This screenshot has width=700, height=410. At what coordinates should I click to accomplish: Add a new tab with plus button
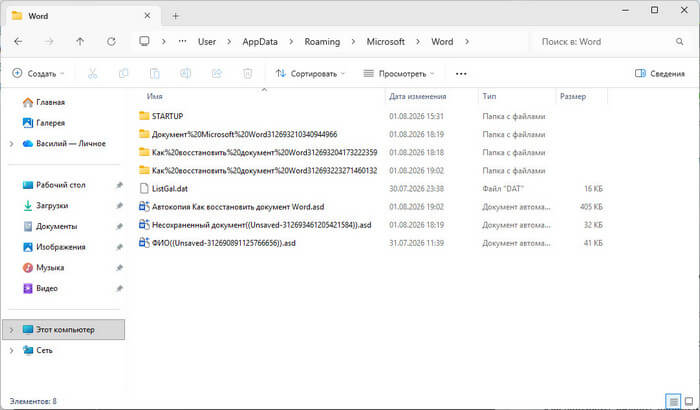(175, 16)
